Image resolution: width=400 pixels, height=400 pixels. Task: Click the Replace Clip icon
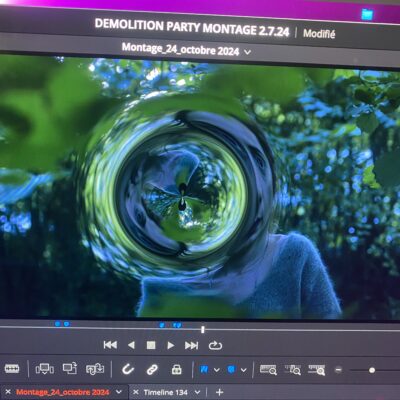(95, 369)
